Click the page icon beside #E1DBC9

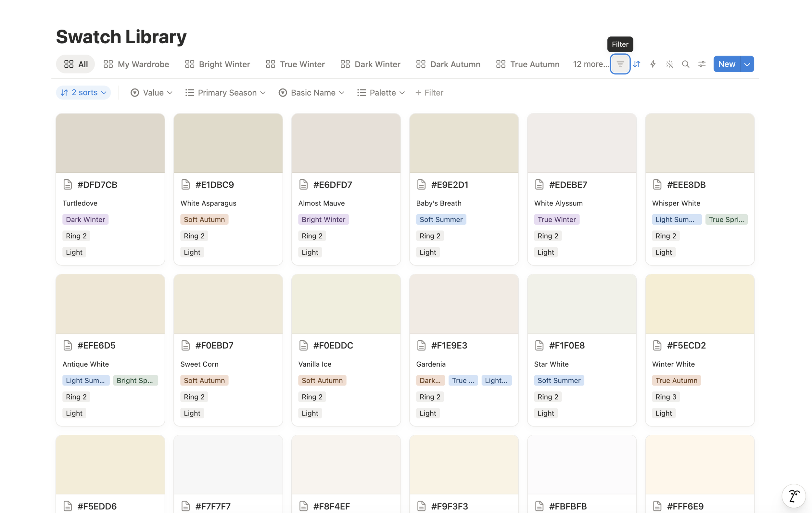tap(186, 185)
